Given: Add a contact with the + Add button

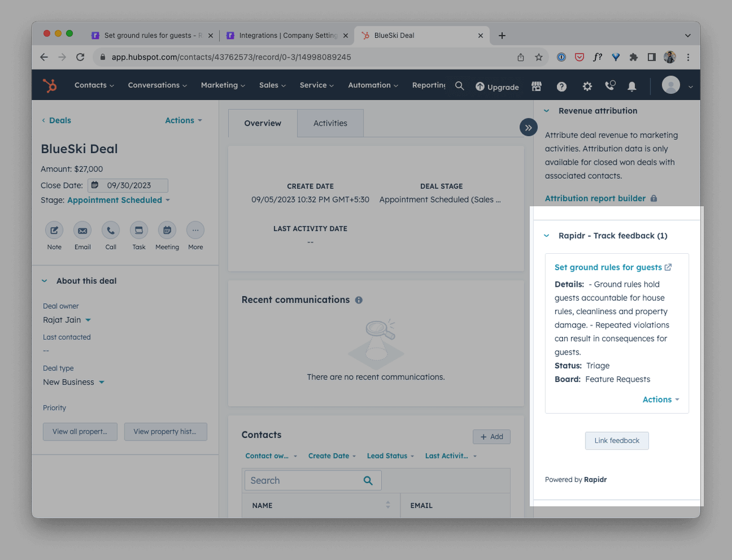Looking at the screenshot, I should coord(492,437).
